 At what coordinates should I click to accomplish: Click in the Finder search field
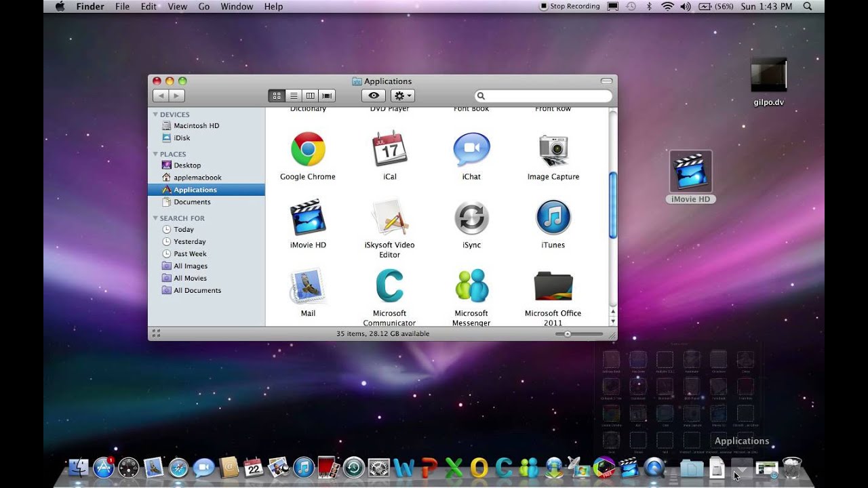pyautogui.click(x=543, y=96)
